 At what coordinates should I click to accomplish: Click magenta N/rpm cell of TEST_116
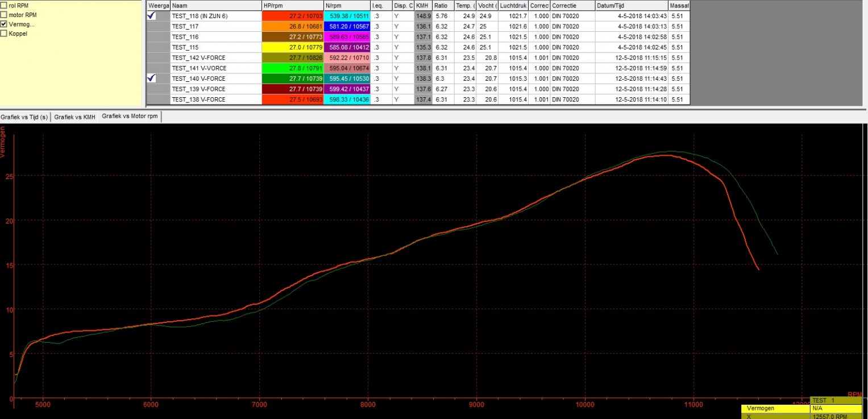[347, 36]
